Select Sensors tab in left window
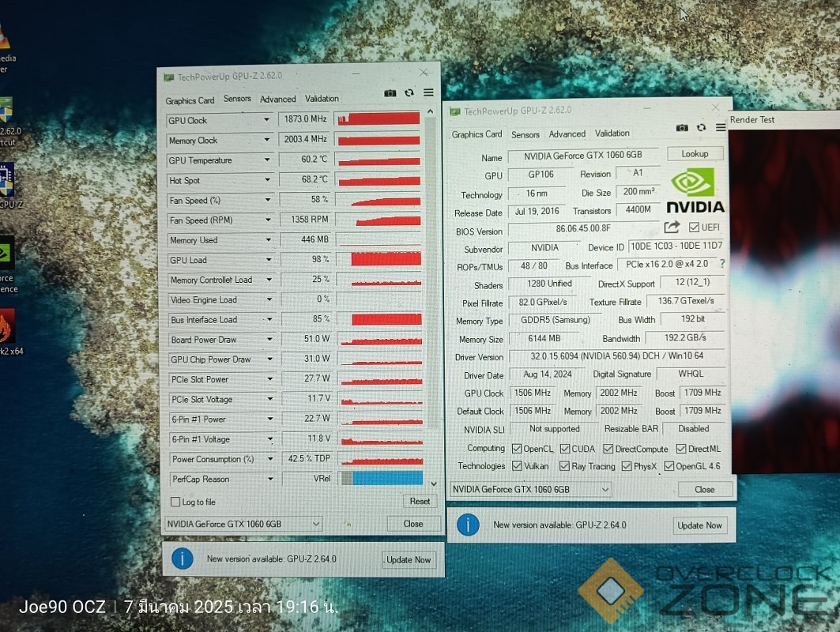The image size is (840, 632). (237, 99)
